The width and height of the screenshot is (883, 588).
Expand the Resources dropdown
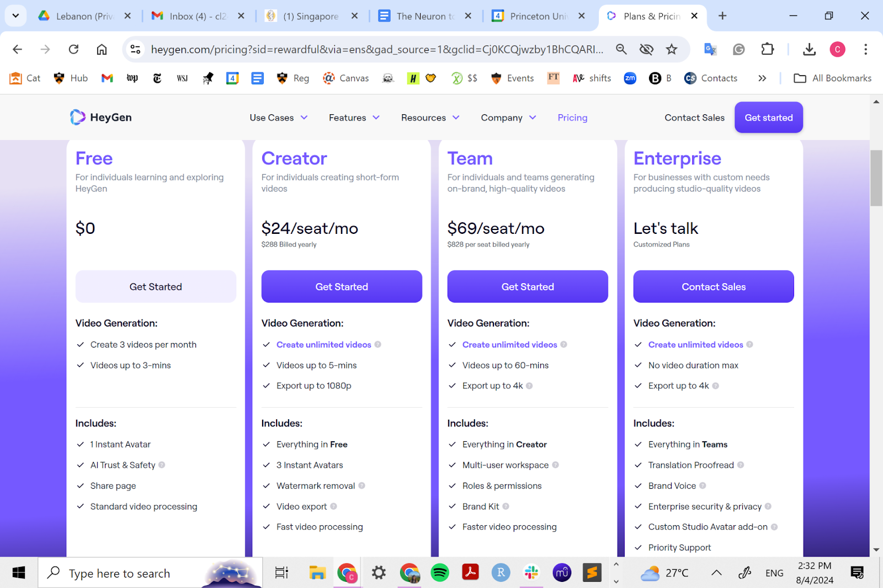click(x=430, y=117)
